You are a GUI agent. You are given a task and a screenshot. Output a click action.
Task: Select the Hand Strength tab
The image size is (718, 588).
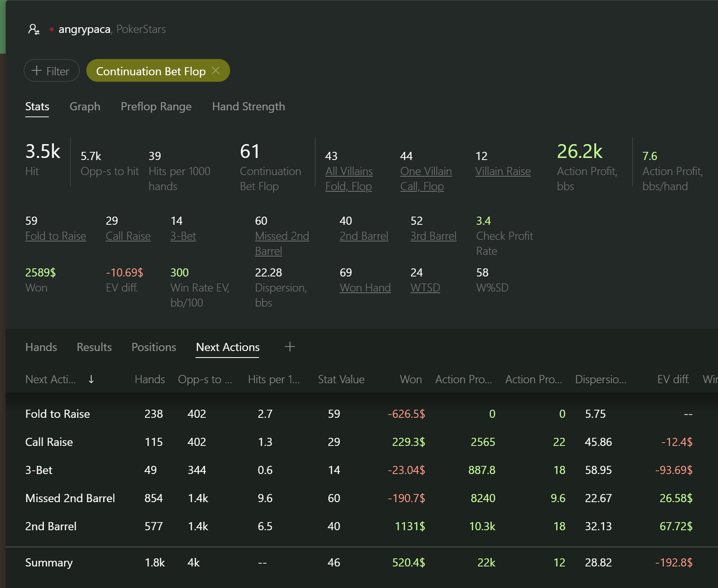pyautogui.click(x=249, y=106)
